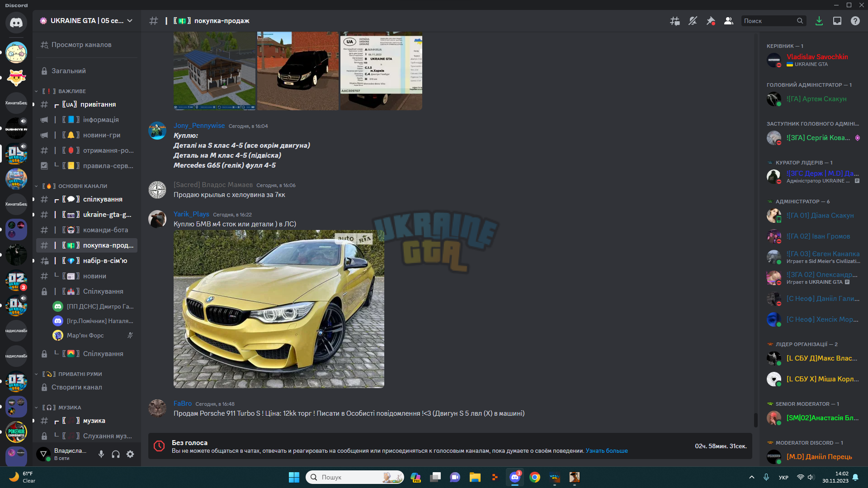The image size is (868, 488).
Task: Open the набір-в-сім'ю channel
Action: pyautogui.click(x=87, y=261)
